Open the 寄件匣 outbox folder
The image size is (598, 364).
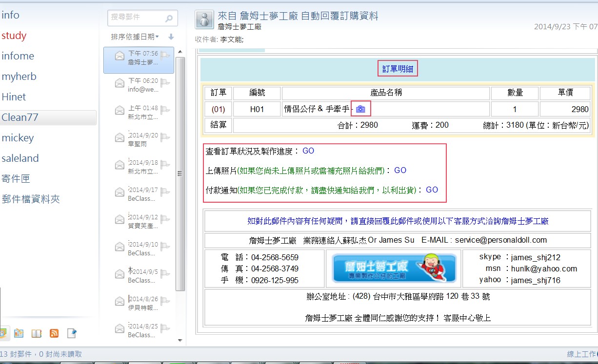pyautogui.click(x=16, y=179)
